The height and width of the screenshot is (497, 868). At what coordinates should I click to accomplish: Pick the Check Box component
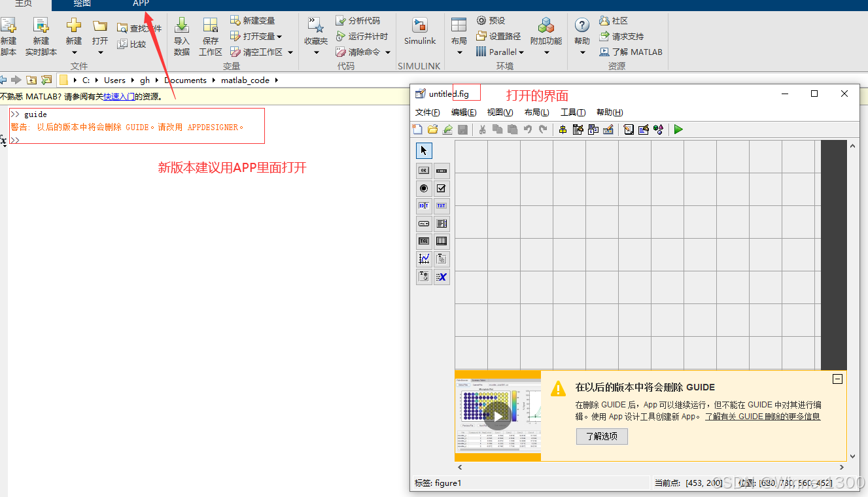442,188
